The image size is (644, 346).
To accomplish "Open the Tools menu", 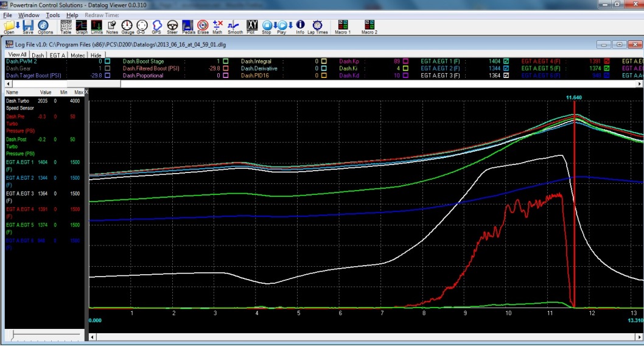I will [53, 15].
